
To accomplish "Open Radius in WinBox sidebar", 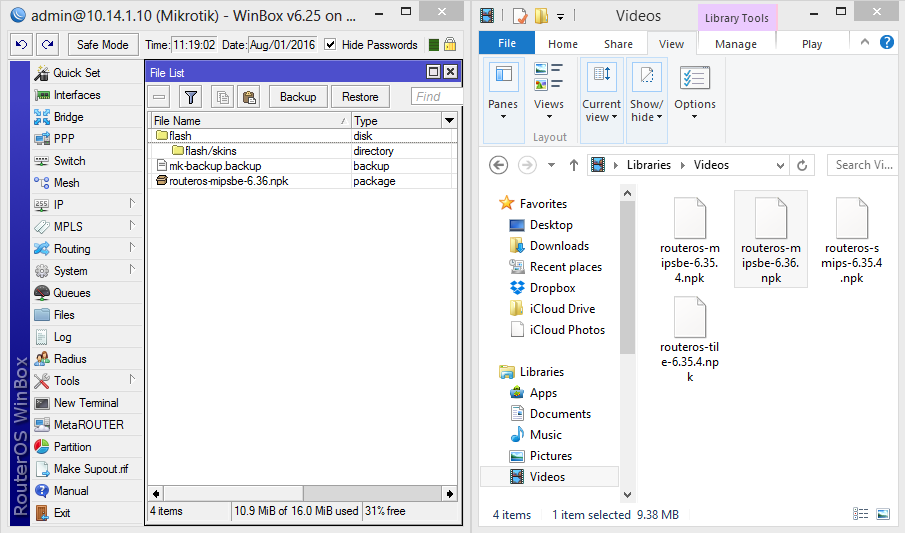I will click(x=87, y=359).
